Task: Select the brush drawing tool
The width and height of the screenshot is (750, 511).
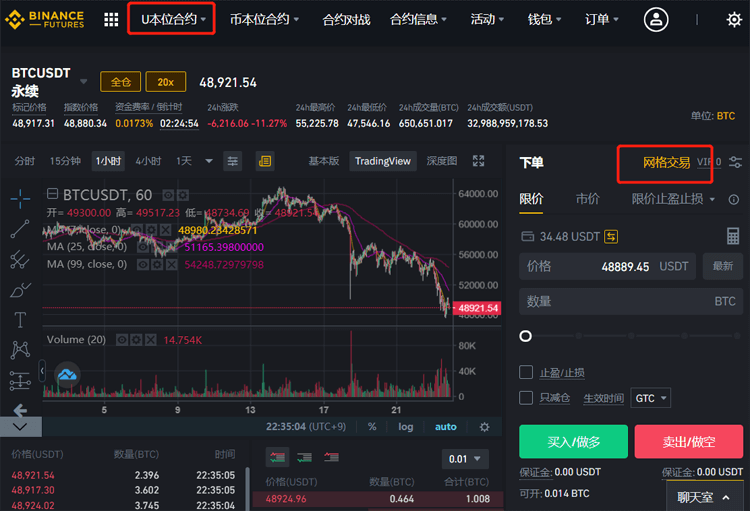Action: pyautogui.click(x=20, y=289)
